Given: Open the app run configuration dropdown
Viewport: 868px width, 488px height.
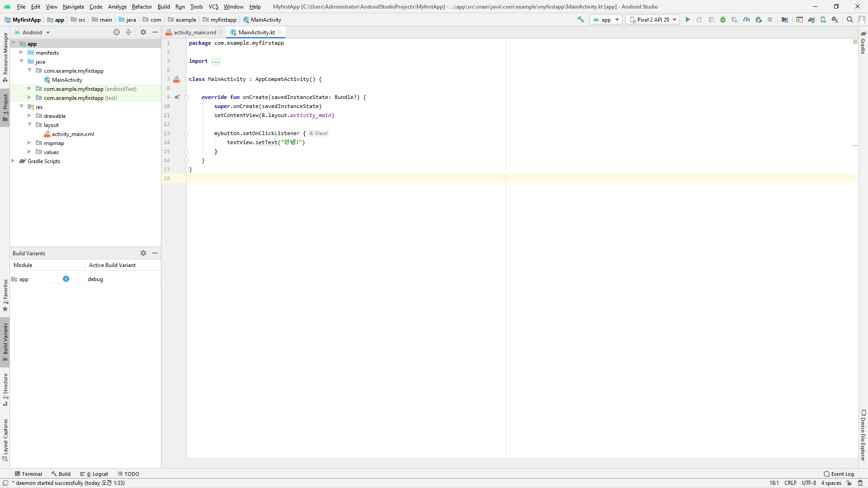Looking at the screenshot, I should click(606, 19).
